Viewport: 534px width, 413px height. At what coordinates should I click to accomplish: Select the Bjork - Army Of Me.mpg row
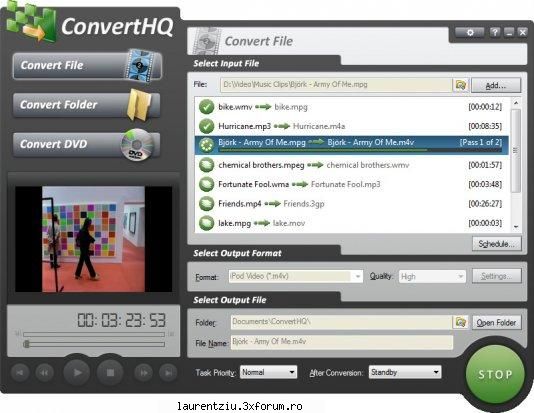click(351, 144)
